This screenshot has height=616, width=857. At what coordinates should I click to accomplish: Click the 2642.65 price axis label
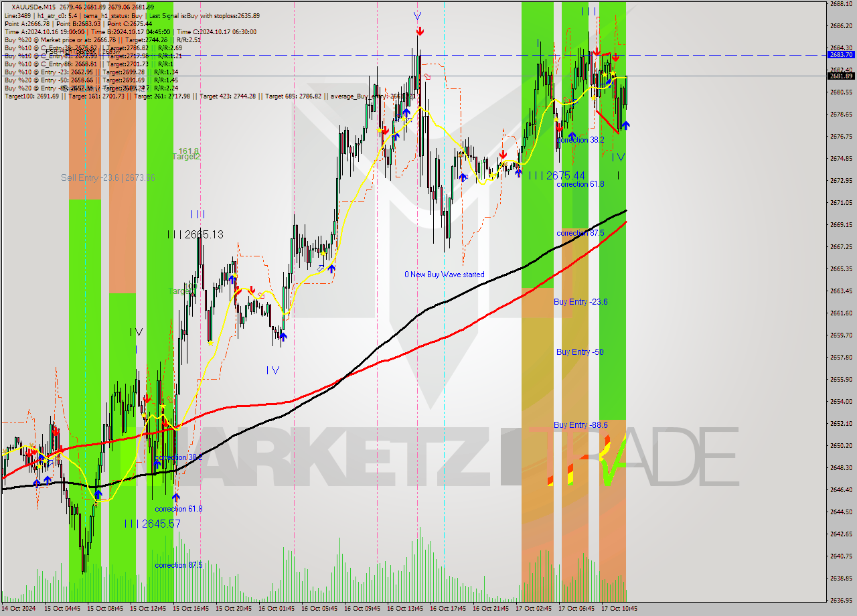pyautogui.click(x=841, y=534)
